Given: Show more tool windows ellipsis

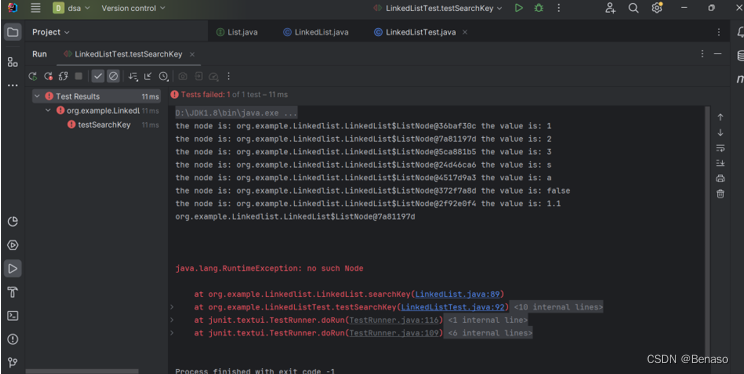Looking at the screenshot, I should (13, 86).
